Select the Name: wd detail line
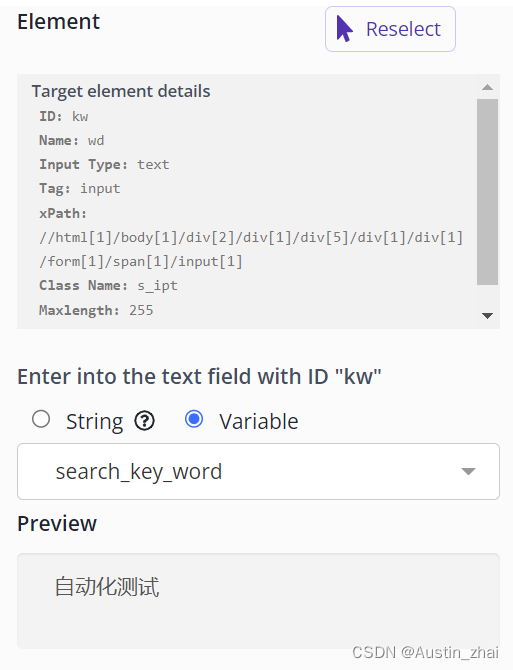513x670 pixels. pos(72,141)
